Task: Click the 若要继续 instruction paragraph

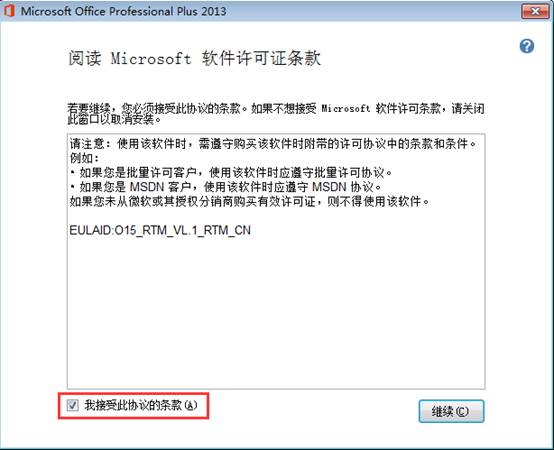Action: 276,114
